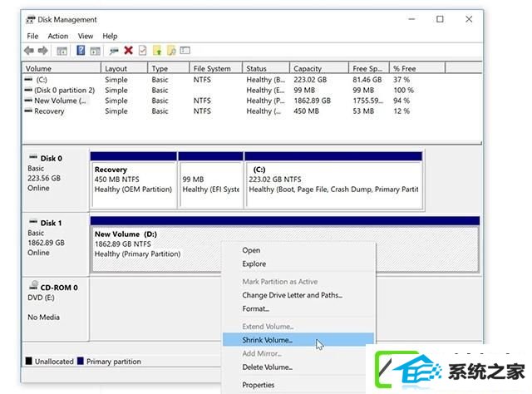The image size is (532, 394).
Task: Select the (C:) 223.02 GB NTFS partition block
Action: tap(333, 180)
